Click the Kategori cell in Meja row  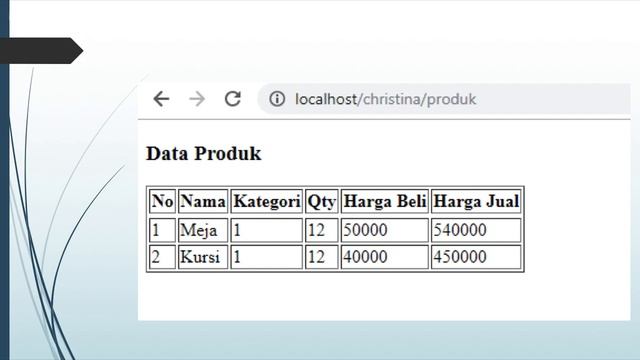tap(267, 230)
